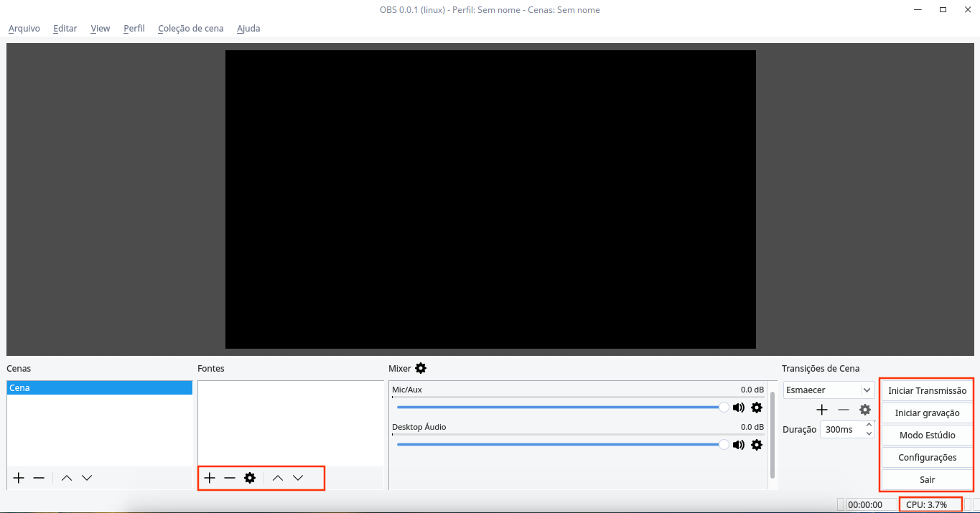Click the Mic/Aux label in Mixer

407,390
